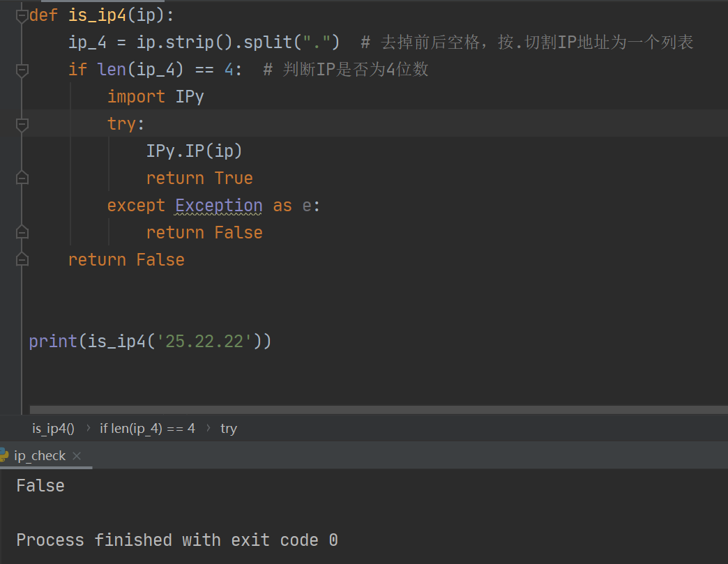Click the underlined Exception warning in code
Image resolution: width=728 pixels, height=564 pixels.
218,205
